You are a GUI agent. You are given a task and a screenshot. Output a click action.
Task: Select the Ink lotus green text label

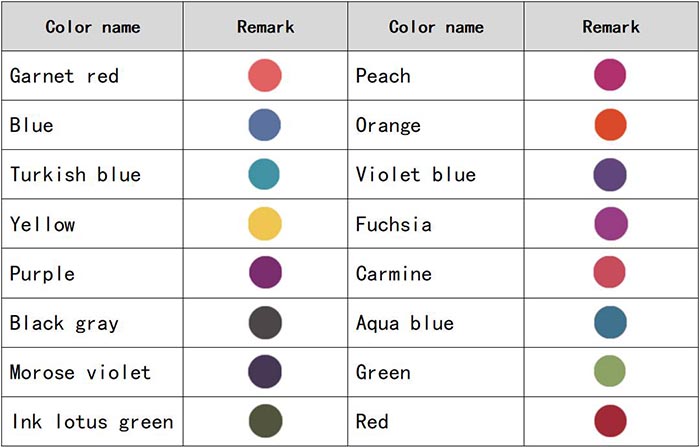(x=92, y=422)
